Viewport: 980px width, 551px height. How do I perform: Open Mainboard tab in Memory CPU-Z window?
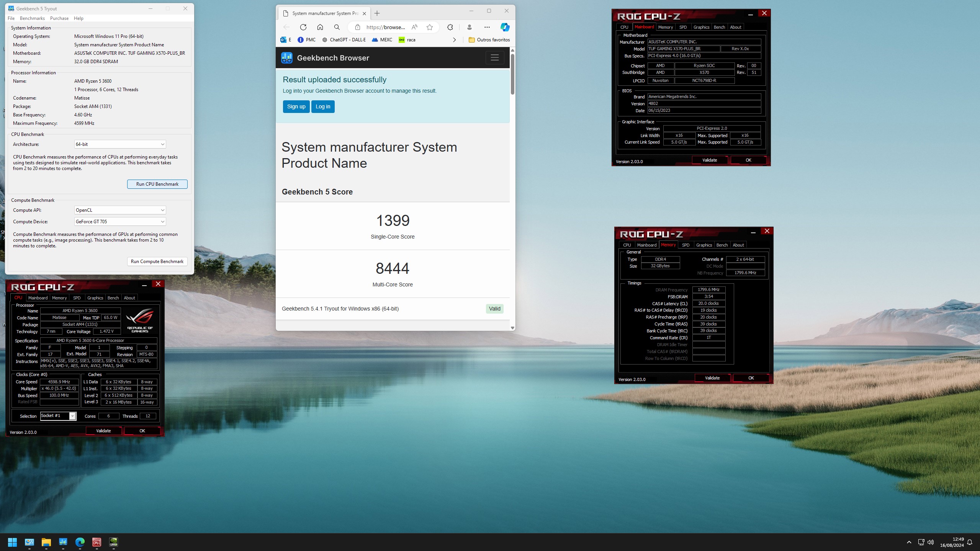click(647, 245)
